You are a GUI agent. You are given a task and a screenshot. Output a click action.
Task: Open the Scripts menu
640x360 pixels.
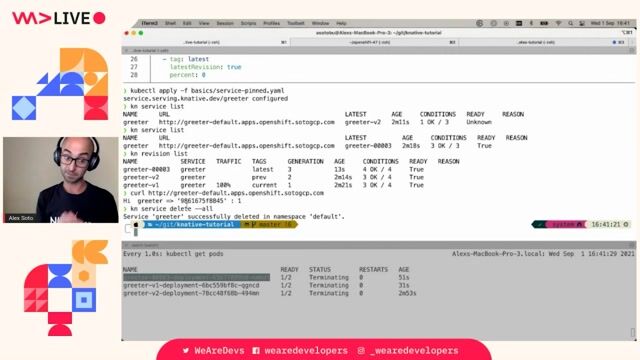point(248,23)
